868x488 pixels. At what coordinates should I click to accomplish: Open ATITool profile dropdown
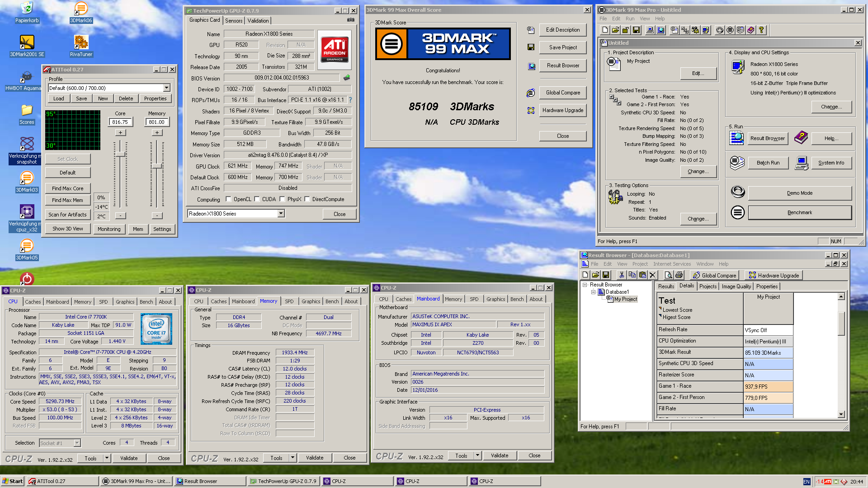166,88
